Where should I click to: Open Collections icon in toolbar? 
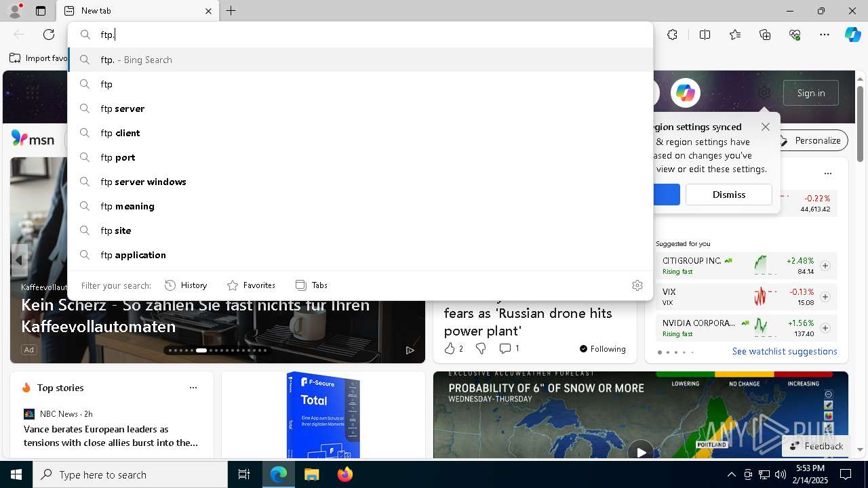(x=765, y=35)
